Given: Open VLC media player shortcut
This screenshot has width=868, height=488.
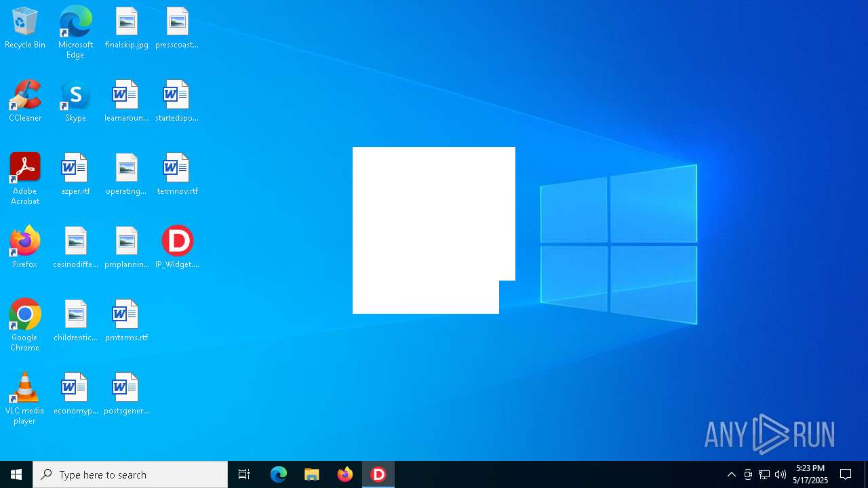Looking at the screenshot, I should 25,399.
